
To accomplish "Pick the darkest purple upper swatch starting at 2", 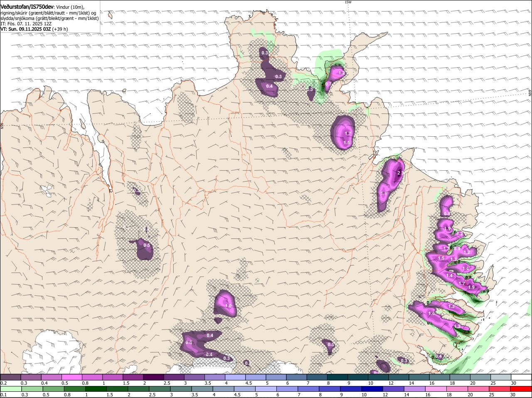I will coord(153,377).
